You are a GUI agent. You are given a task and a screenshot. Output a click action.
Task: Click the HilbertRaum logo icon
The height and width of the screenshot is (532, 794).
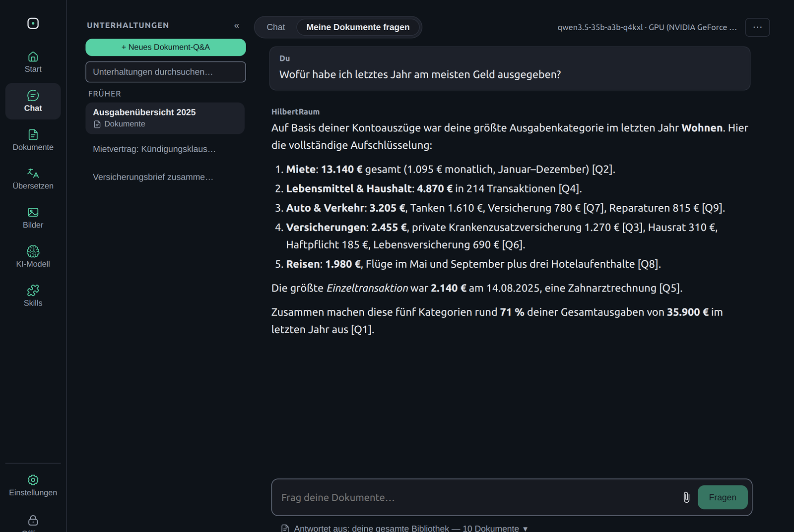point(33,23)
